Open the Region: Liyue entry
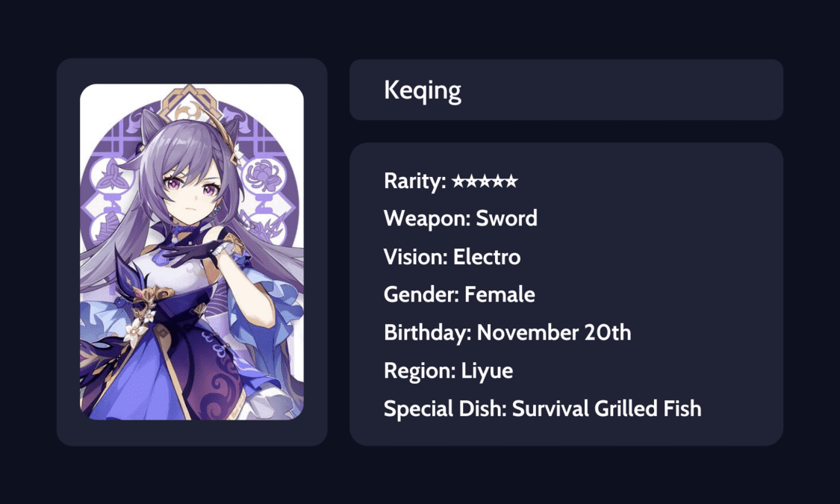This screenshot has width=840, height=504. pyautogui.click(x=449, y=370)
